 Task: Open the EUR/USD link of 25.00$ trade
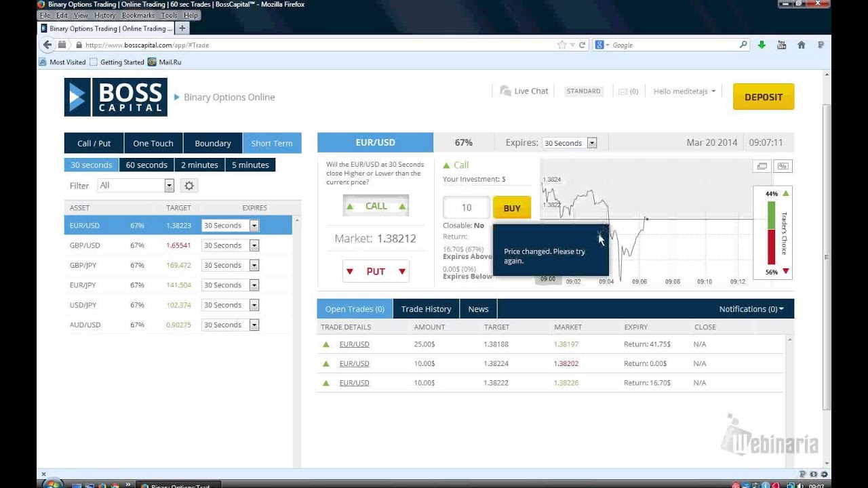point(354,344)
